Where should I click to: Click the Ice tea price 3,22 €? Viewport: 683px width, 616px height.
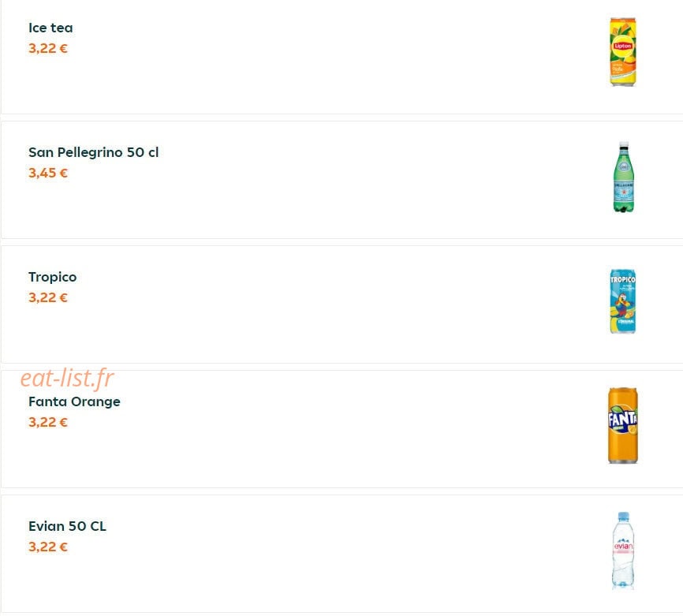pos(48,48)
